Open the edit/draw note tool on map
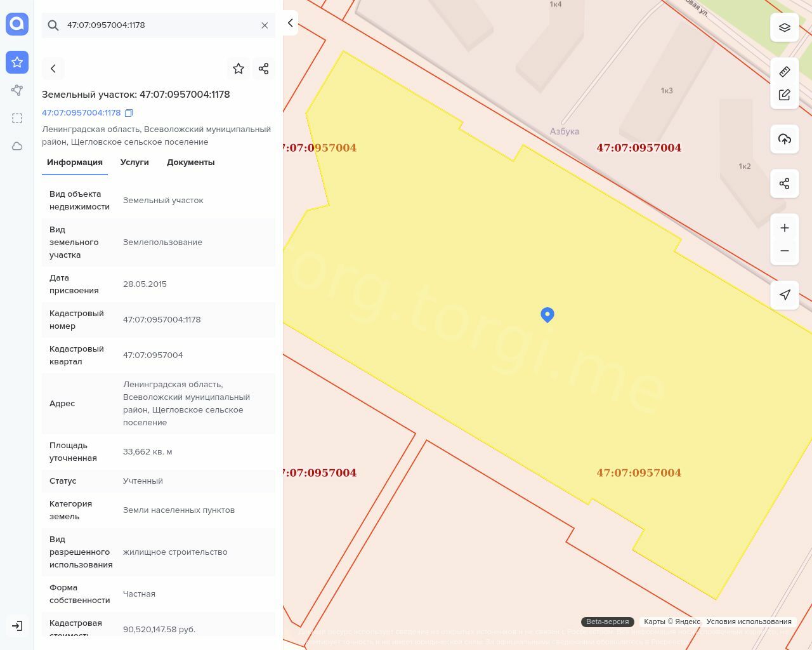The height and width of the screenshot is (650, 812). [x=785, y=95]
